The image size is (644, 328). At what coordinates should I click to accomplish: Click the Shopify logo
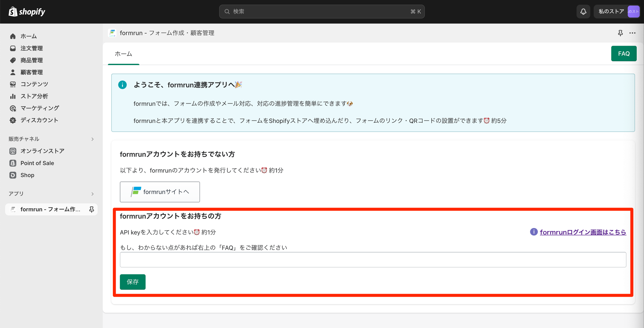click(x=27, y=12)
